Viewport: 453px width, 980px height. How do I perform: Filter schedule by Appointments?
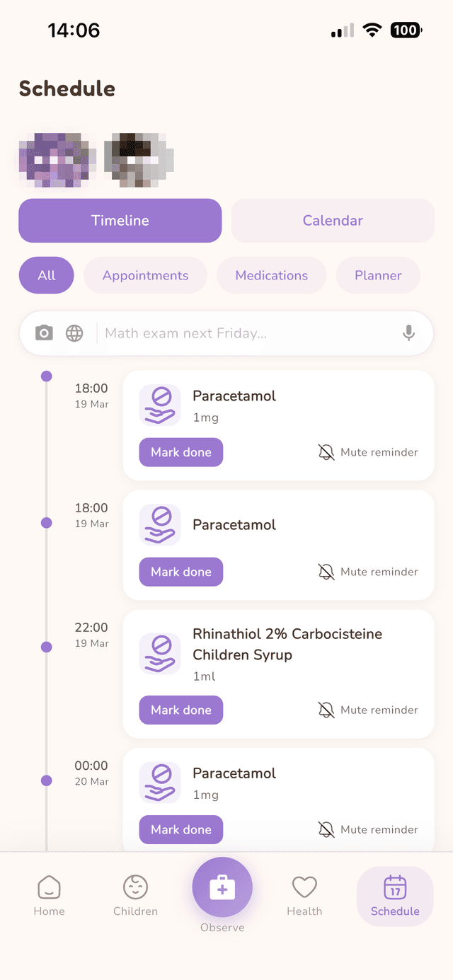[145, 275]
